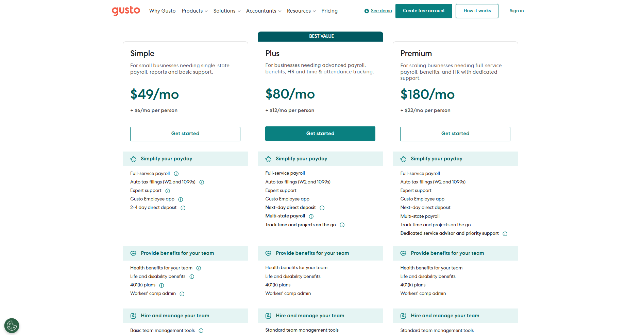Click the Sign in link
This screenshot has height=335, width=644.
516,11
